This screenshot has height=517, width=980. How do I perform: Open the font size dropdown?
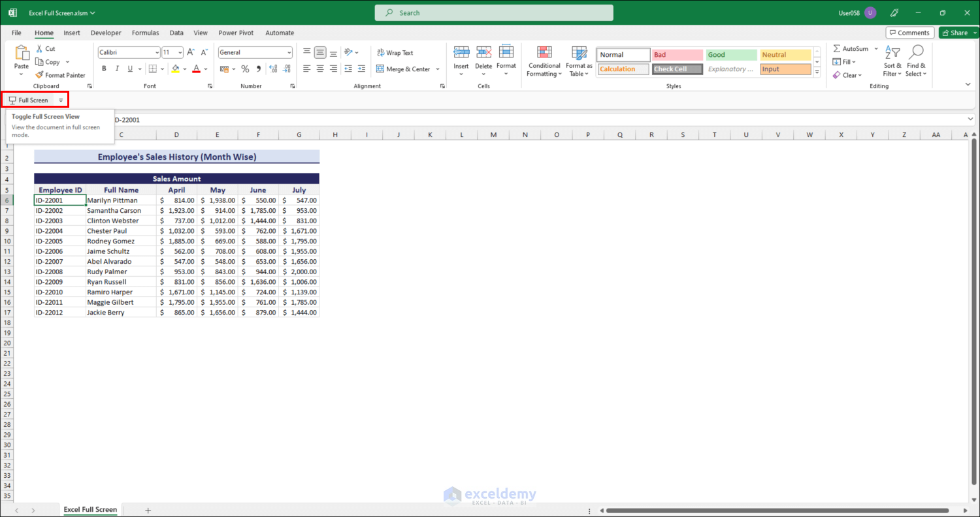point(180,53)
